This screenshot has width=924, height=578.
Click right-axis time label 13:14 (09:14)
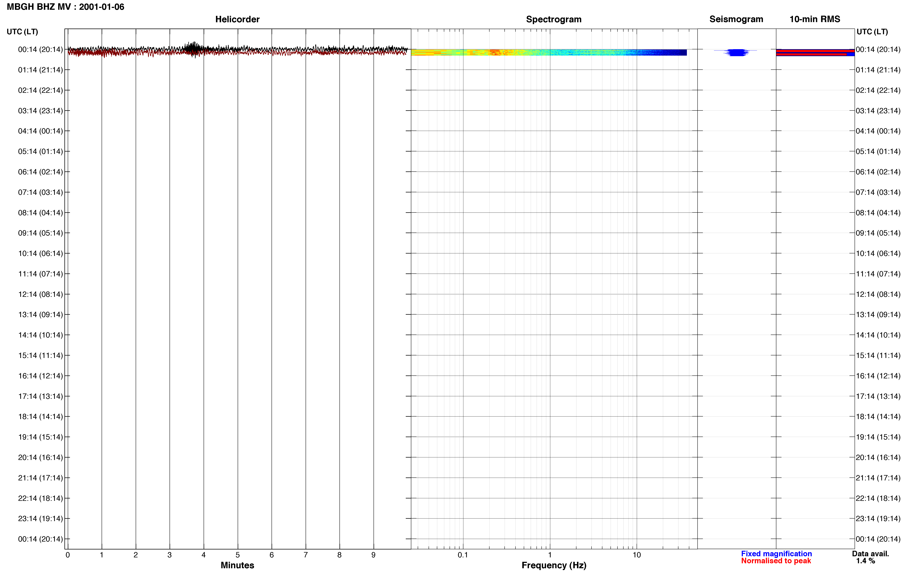[878, 315]
